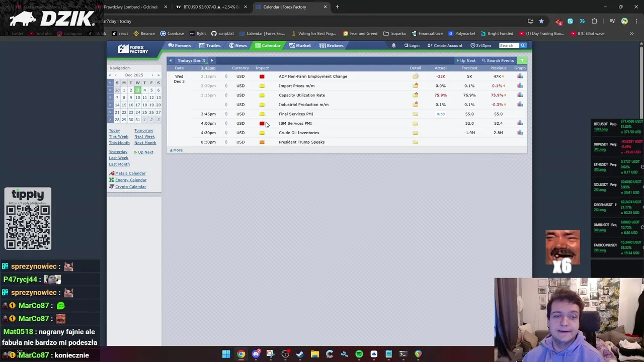Open the Brokers tab
The width and height of the screenshot is (644, 362).
(332, 46)
